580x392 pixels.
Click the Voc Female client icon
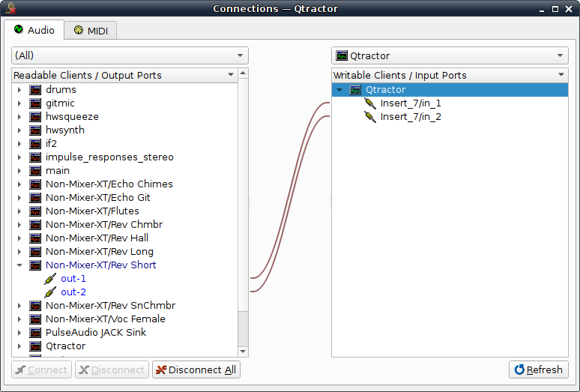tap(35, 319)
